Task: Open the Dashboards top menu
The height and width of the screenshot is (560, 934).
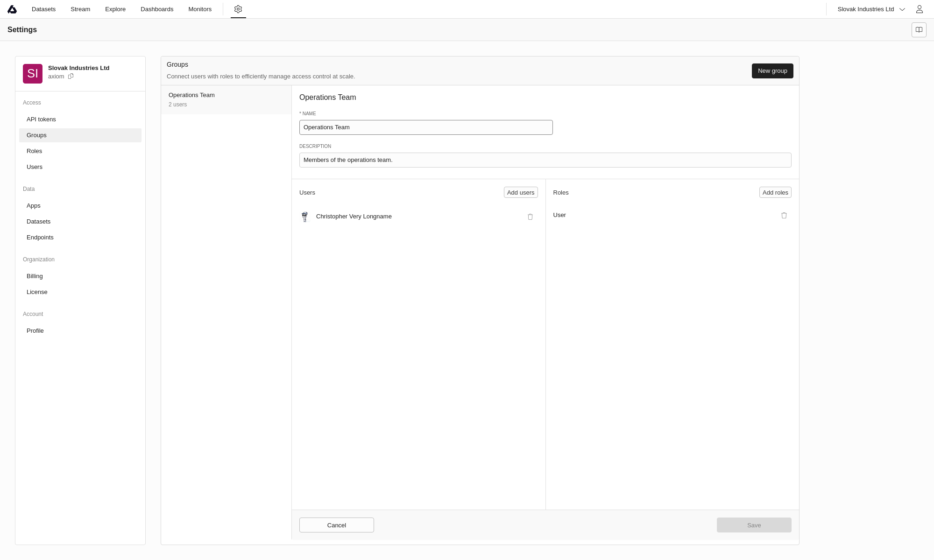Action: (x=157, y=9)
